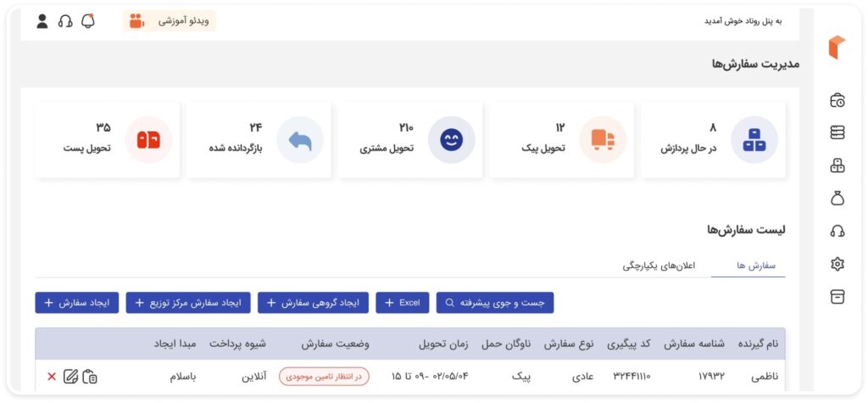
Task: Click the orange Ronad logo in sidebar
Action: tap(837, 48)
